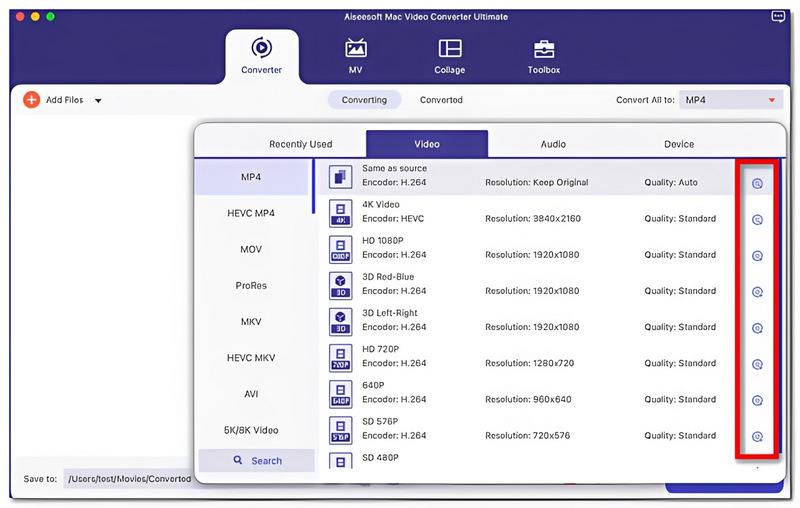Click the Search format field
The image size is (800, 508).
click(x=257, y=461)
